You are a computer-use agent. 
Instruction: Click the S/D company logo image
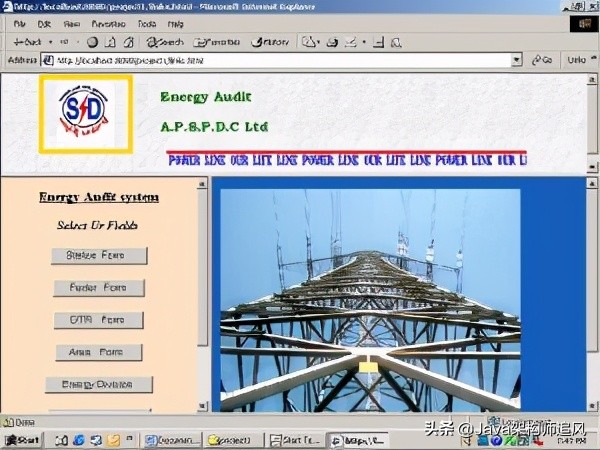pyautogui.click(x=86, y=114)
